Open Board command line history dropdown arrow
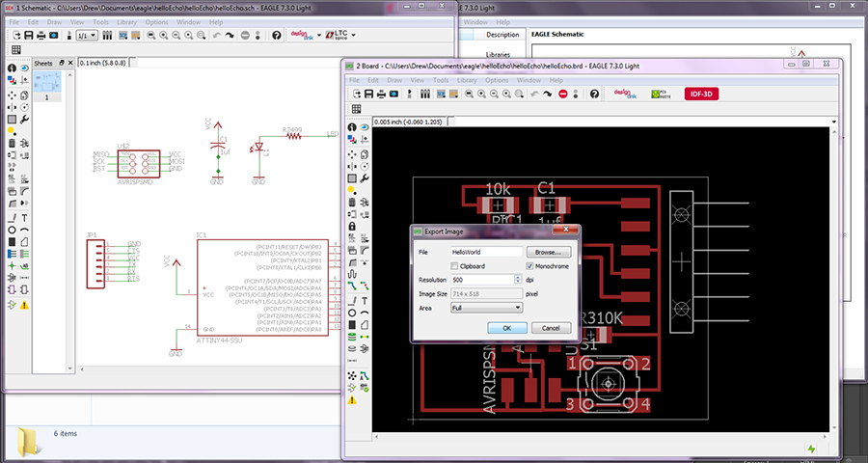The height and width of the screenshot is (463, 868). click(833, 122)
